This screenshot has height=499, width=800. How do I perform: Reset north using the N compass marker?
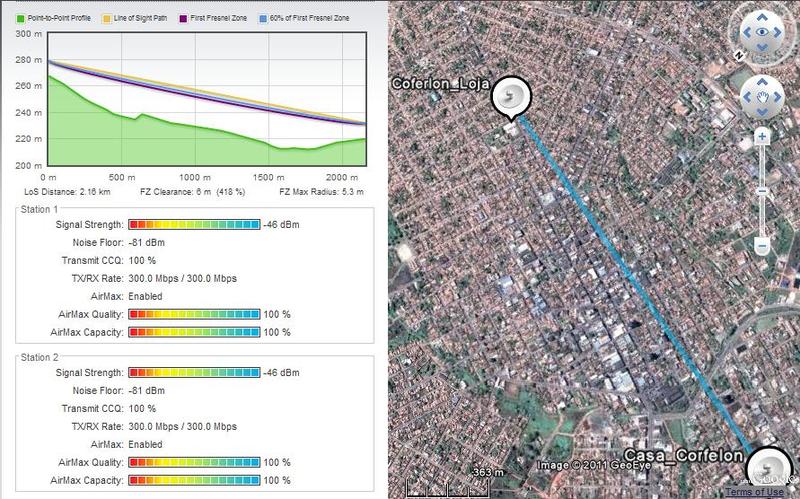tap(739, 56)
